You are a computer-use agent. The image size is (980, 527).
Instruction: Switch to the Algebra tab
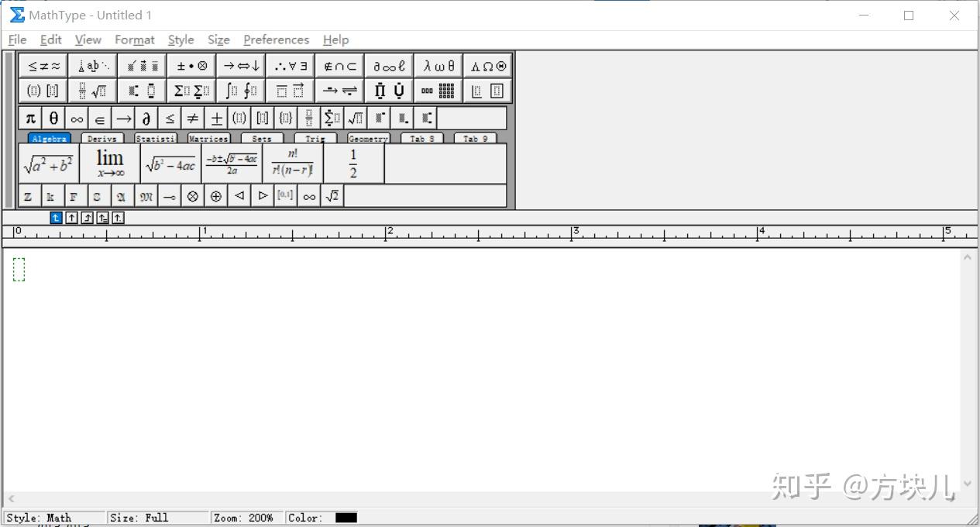(x=50, y=139)
